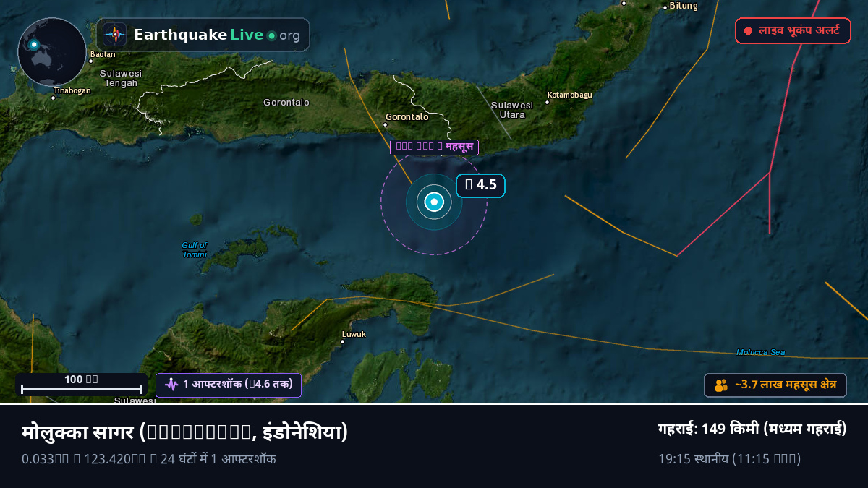Viewport: 868px width, 488px height.
Task: Click the Molucca Sea label
Action: 760,352
